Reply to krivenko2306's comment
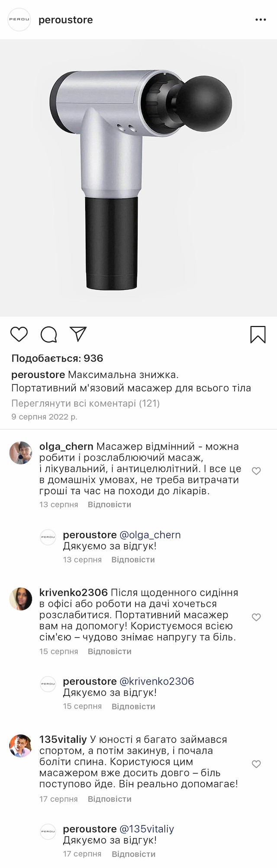Screen dimensions: 277x868 tap(109, 651)
